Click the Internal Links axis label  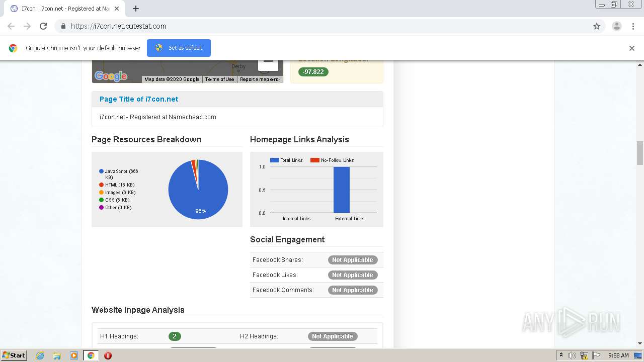pyautogui.click(x=297, y=219)
